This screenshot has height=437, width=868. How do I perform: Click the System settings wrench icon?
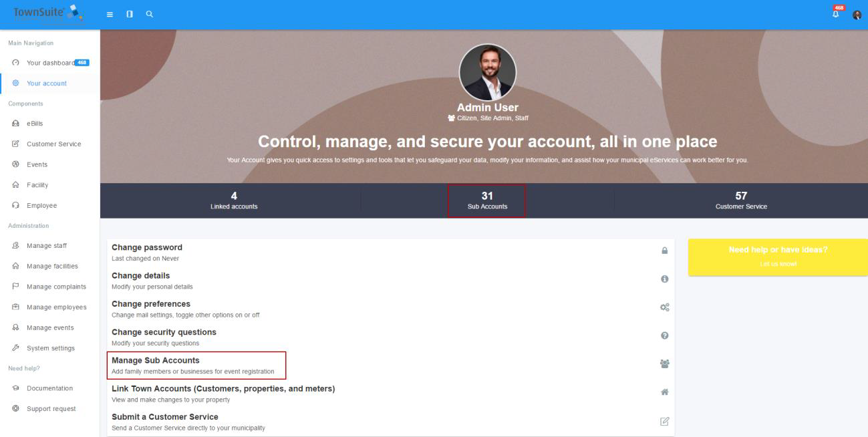15,348
